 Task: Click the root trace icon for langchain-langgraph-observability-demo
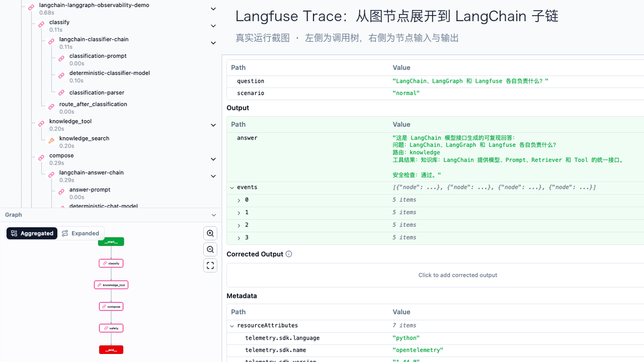(32, 8)
